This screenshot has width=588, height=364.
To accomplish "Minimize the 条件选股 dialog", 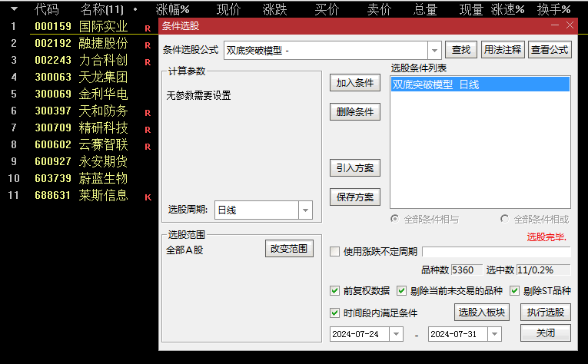I will 555,25.
